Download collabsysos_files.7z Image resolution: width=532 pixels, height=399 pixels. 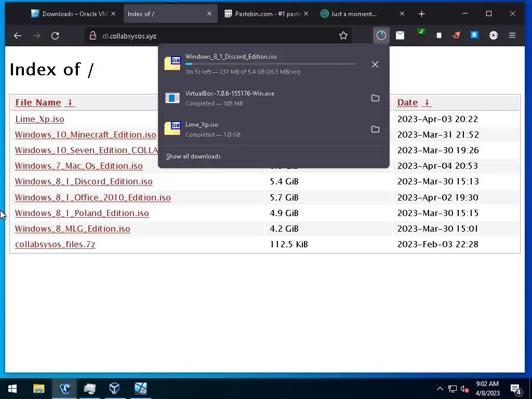55,244
